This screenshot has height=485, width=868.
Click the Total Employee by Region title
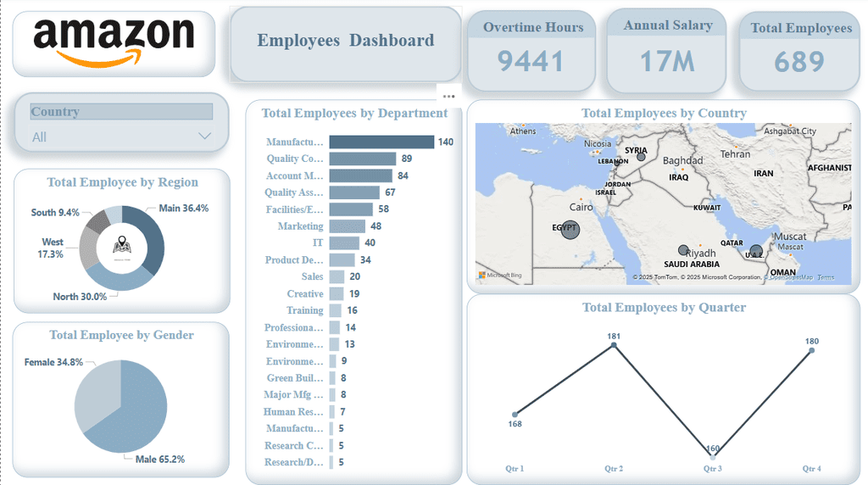coord(122,182)
